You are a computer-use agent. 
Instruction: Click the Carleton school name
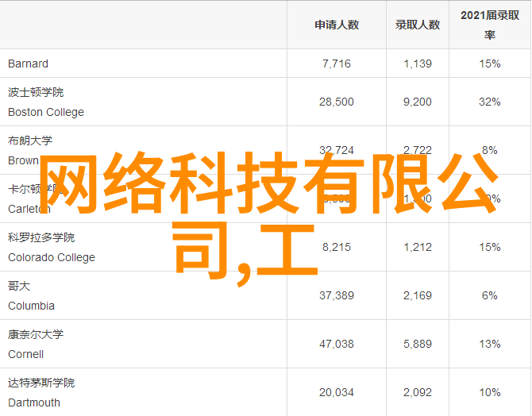pyautogui.click(x=29, y=209)
